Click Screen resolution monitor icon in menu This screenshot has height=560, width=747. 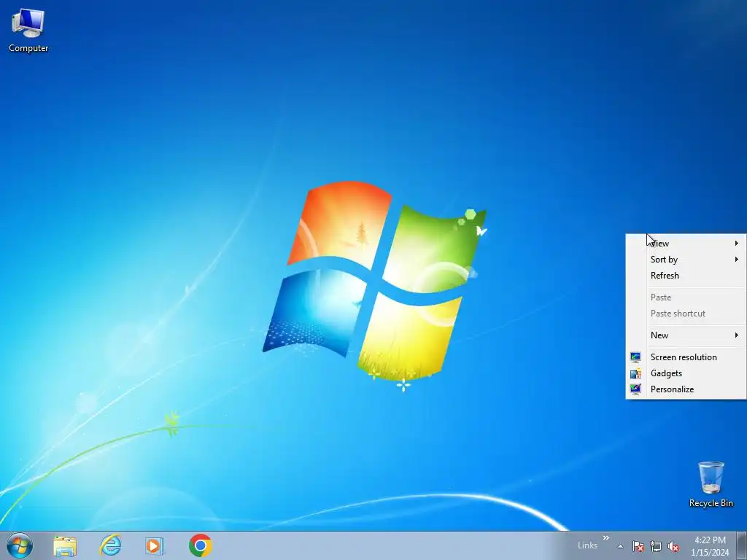635,357
